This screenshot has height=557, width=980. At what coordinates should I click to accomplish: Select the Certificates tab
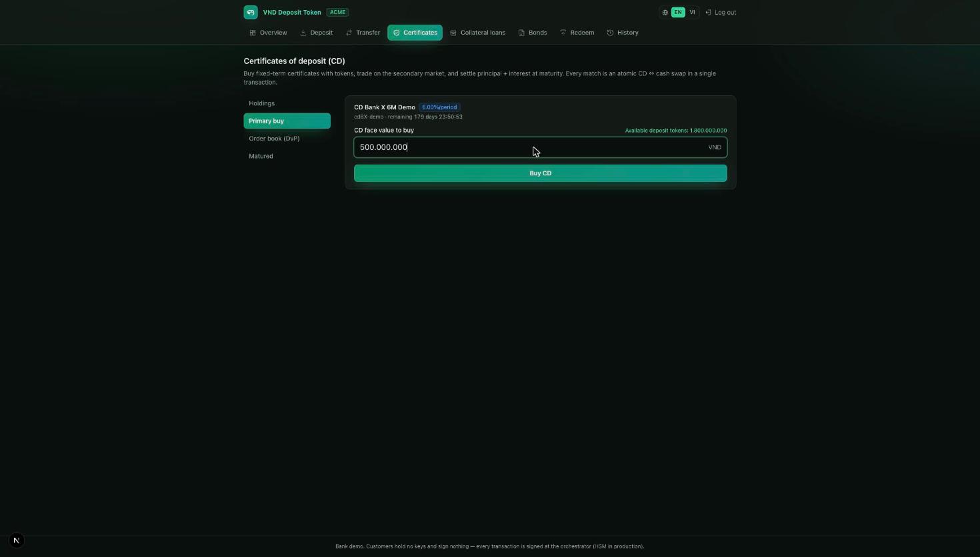[415, 33]
